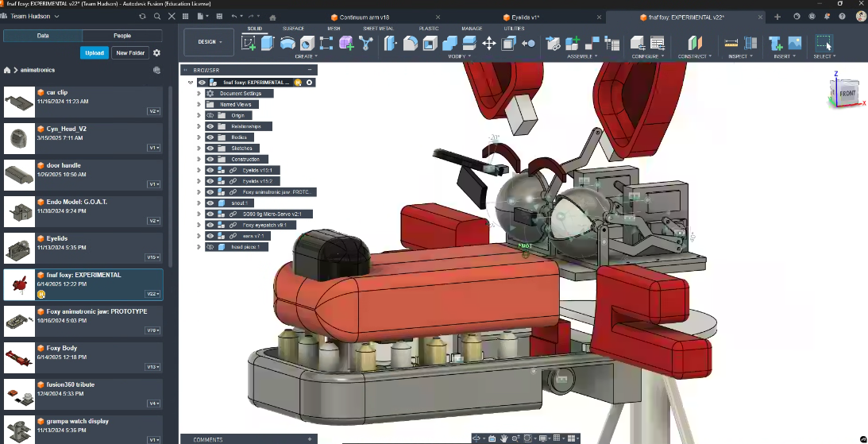Click the Create Form purple box icon

(x=346, y=43)
